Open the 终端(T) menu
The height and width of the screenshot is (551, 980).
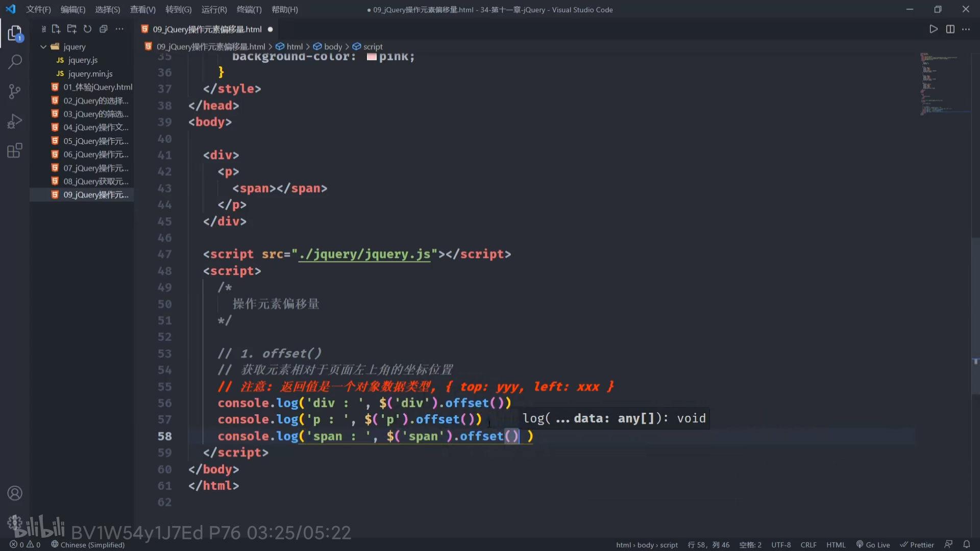[x=249, y=10]
